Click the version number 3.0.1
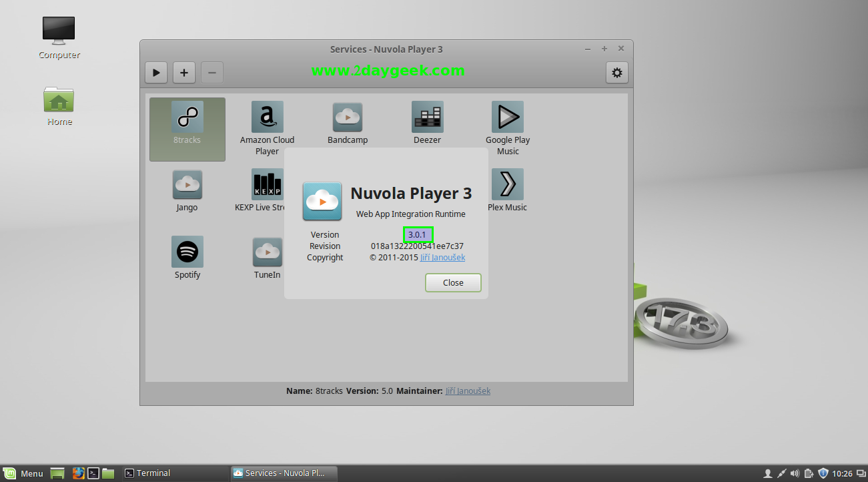The height and width of the screenshot is (482, 868). pyautogui.click(x=418, y=234)
